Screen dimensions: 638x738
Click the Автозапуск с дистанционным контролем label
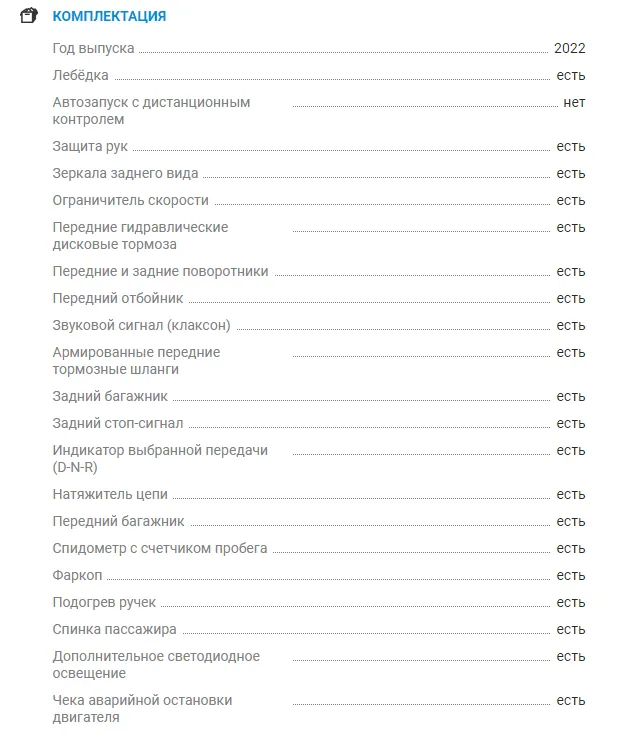[x=151, y=111]
